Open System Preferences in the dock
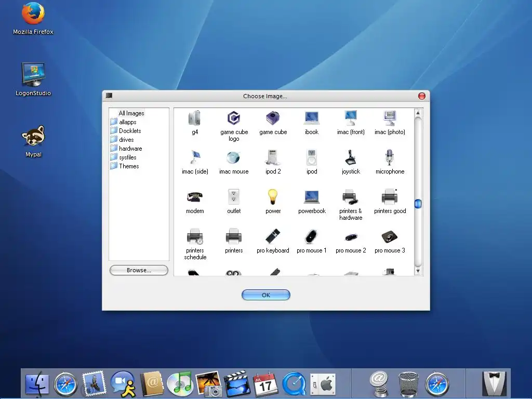 323,384
